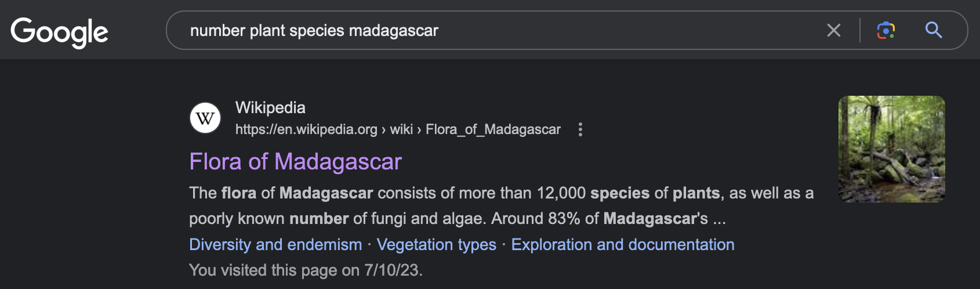980x289 pixels.
Task: Click the Flora_of_Madagascar breadcrumb segment
Action: [x=493, y=129]
